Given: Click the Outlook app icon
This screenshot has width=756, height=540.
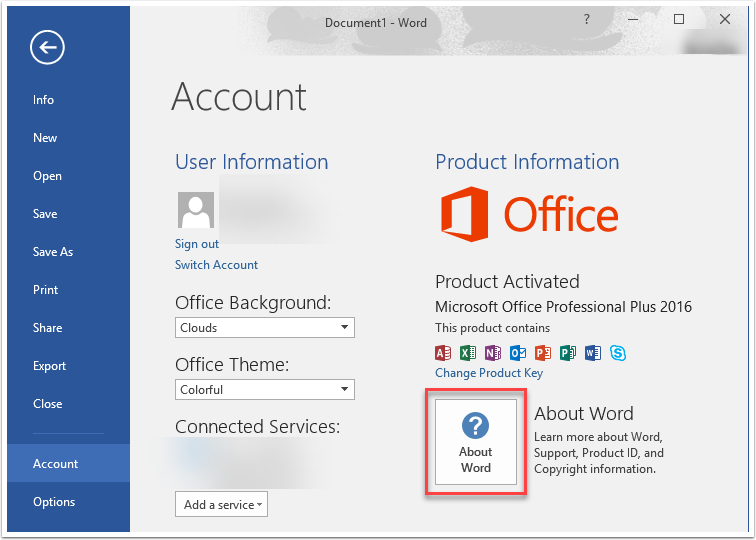Looking at the screenshot, I should 518,353.
